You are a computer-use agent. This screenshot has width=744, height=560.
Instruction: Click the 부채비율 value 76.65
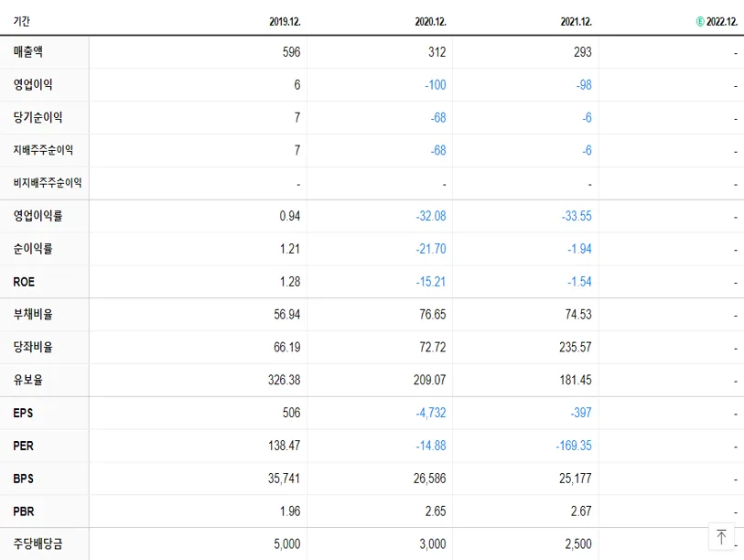coord(433,314)
